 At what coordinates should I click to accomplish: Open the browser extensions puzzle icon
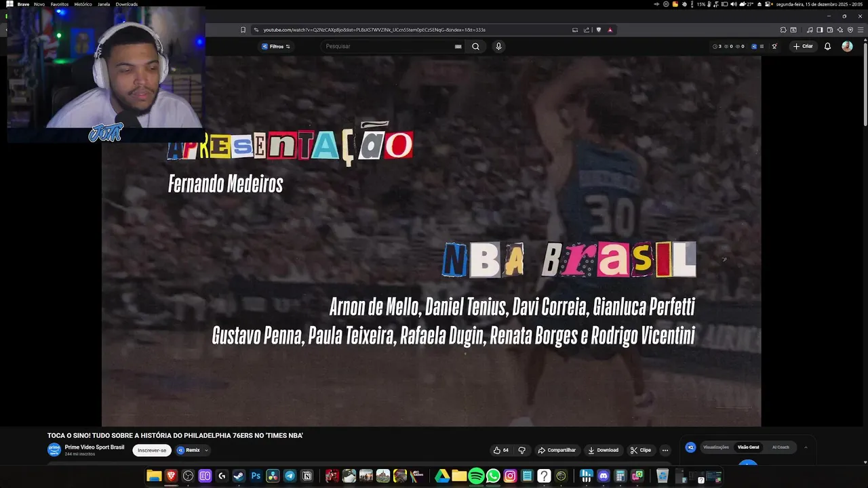point(783,30)
